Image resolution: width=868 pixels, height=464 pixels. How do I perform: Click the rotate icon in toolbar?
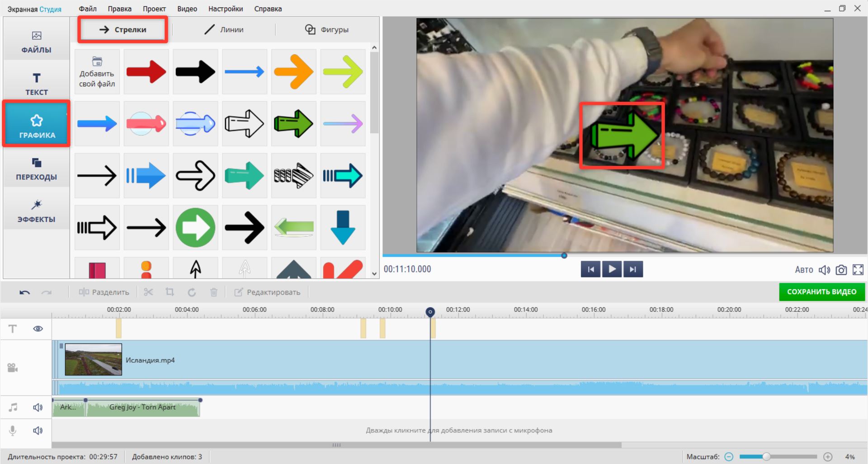tap(192, 292)
